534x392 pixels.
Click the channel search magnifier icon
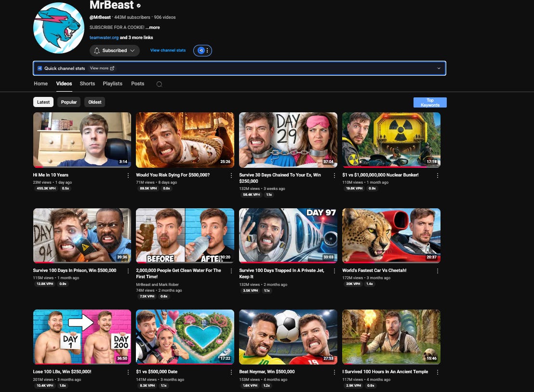pyautogui.click(x=159, y=84)
